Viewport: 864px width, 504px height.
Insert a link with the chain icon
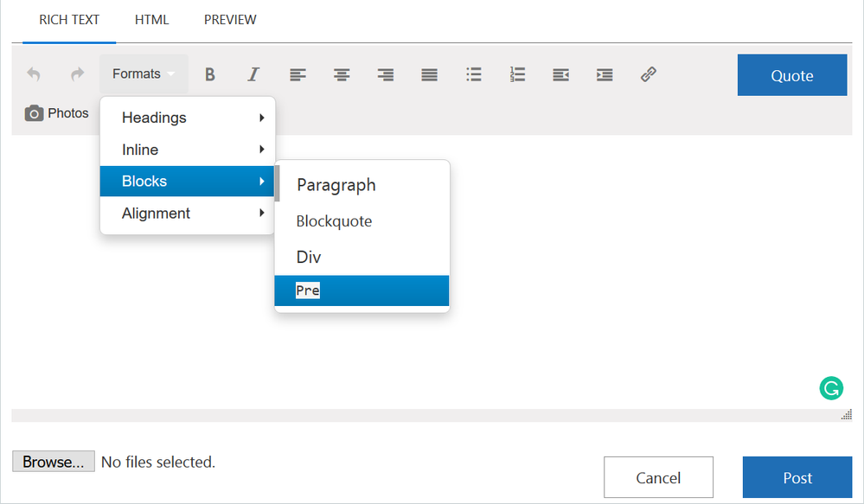tap(649, 74)
